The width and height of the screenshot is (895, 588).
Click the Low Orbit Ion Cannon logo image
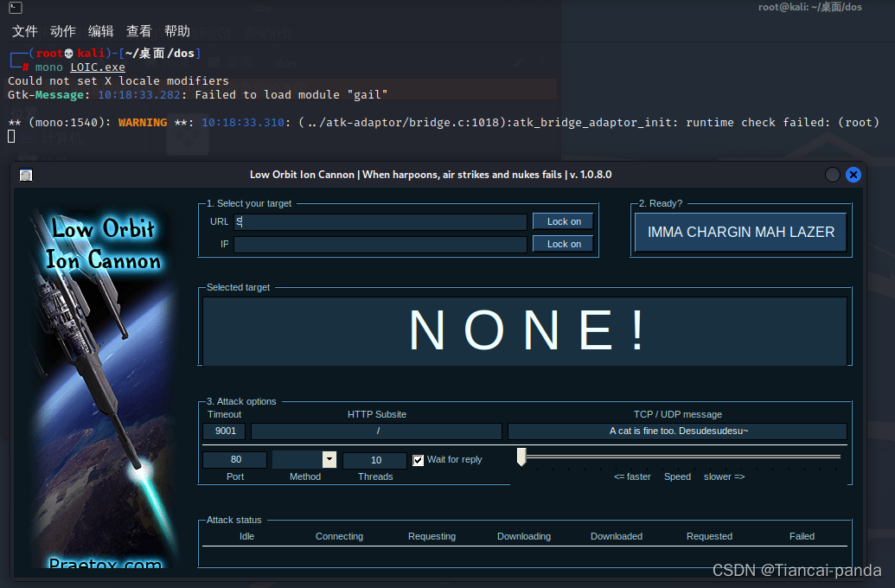pos(104,388)
